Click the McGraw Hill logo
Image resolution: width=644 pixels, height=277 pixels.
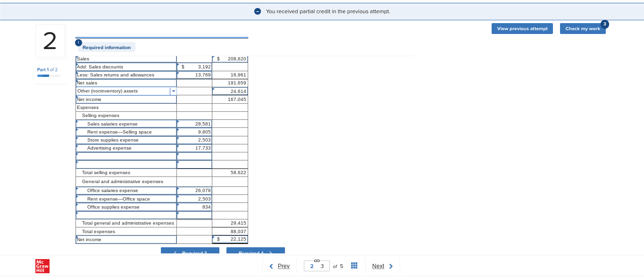42,266
